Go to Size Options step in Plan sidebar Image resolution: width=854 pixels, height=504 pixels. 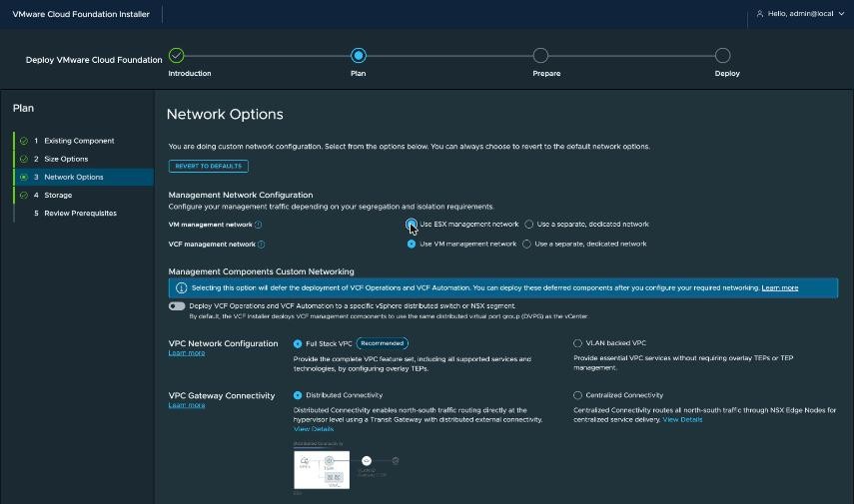click(x=66, y=159)
